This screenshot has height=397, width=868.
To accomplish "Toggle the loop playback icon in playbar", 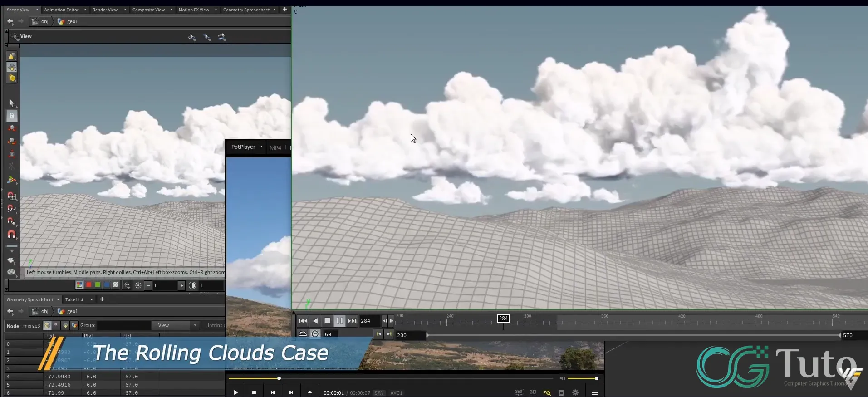I will tap(303, 334).
